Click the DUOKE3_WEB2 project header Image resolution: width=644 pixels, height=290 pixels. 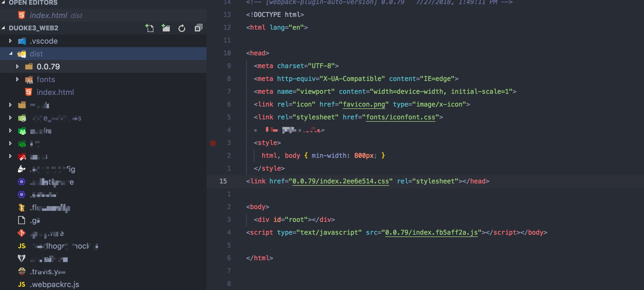tap(34, 28)
